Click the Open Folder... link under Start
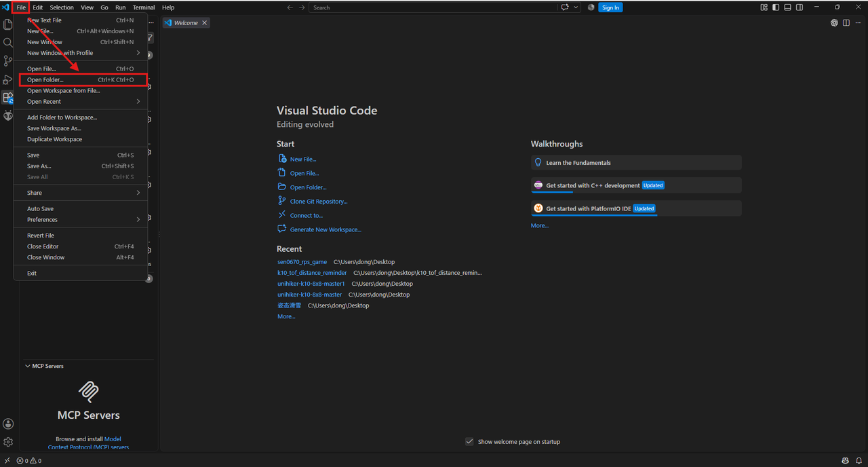868x467 pixels. [x=309, y=187]
